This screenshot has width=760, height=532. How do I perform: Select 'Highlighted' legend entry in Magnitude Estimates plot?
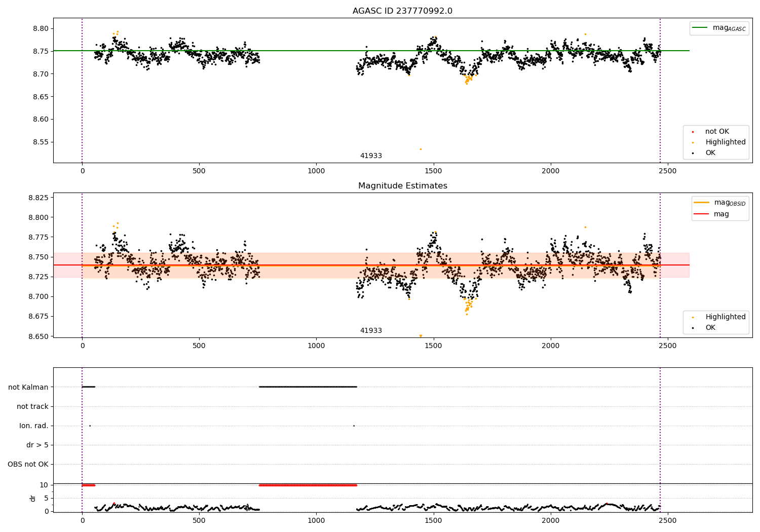click(x=725, y=317)
